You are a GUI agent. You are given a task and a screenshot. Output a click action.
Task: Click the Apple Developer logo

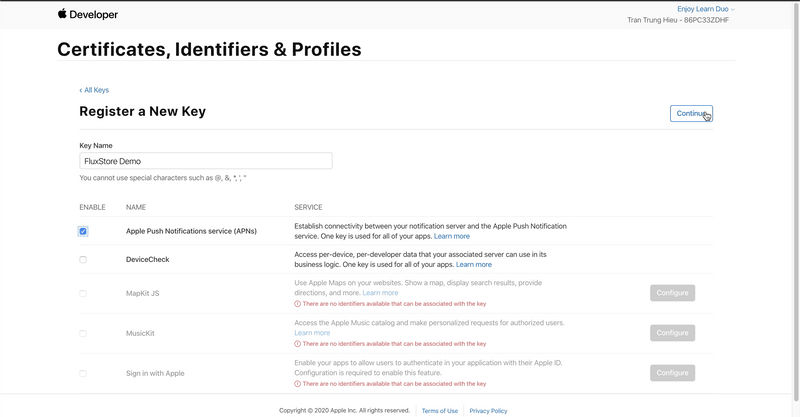pyautogui.click(x=87, y=14)
